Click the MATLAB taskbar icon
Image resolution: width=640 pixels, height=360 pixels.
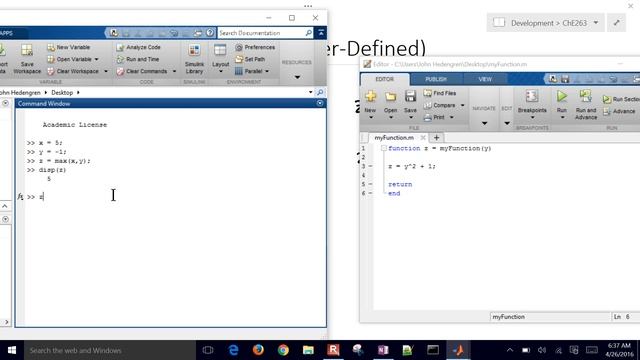[458, 350]
